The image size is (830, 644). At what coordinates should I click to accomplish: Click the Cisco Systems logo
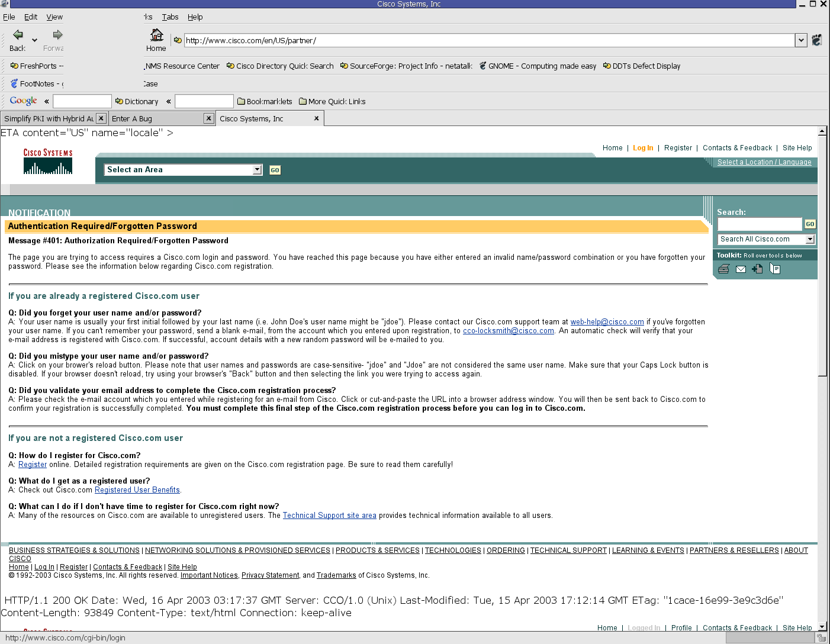tap(48, 162)
